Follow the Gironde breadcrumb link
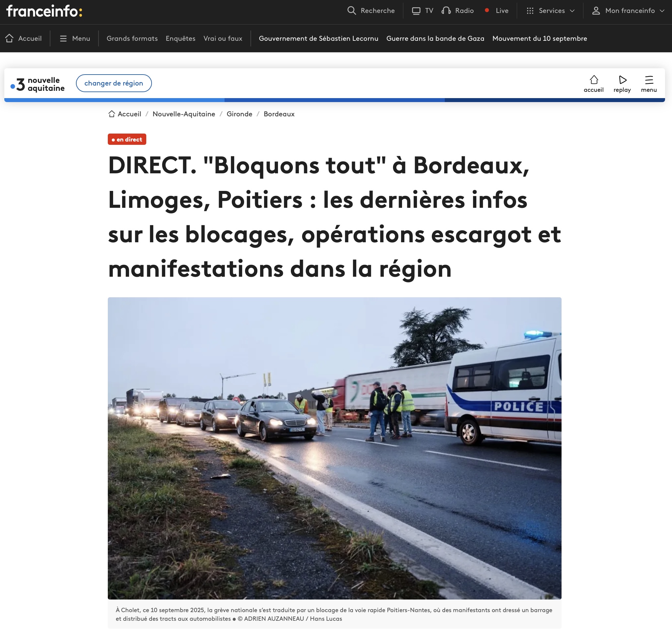The width and height of the screenshot is (672, 633). tap(239, 114)
